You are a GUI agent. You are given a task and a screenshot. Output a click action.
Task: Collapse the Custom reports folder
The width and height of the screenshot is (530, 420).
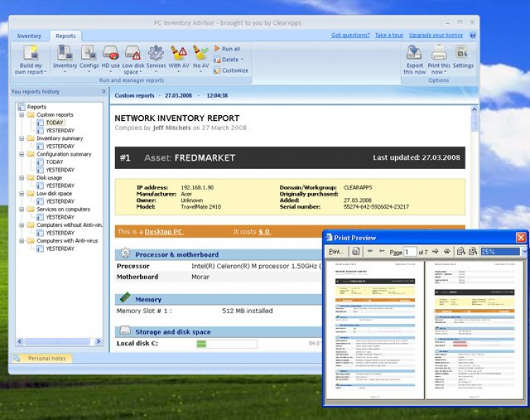pyautogui.click(x=22, y=115)
